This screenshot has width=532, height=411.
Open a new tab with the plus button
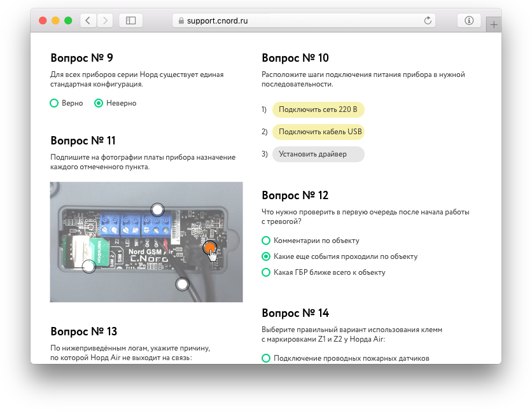pos(494,24)
